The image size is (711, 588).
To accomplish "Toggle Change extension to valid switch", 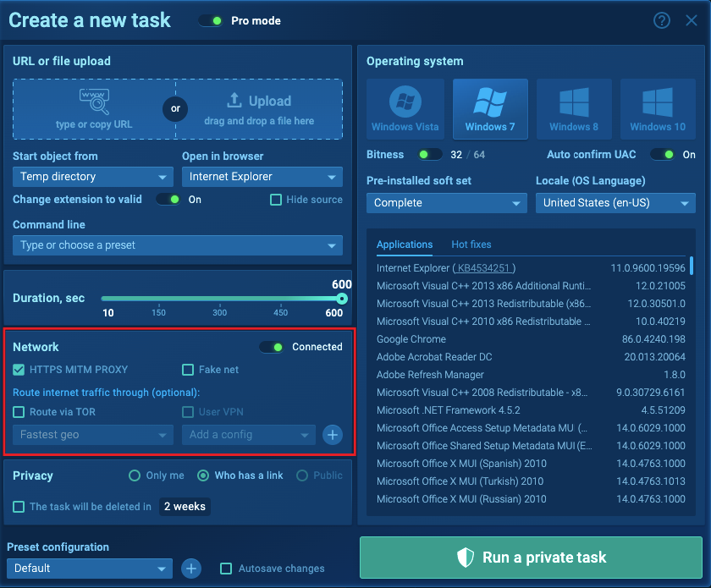I will click(x=168, y=200).
